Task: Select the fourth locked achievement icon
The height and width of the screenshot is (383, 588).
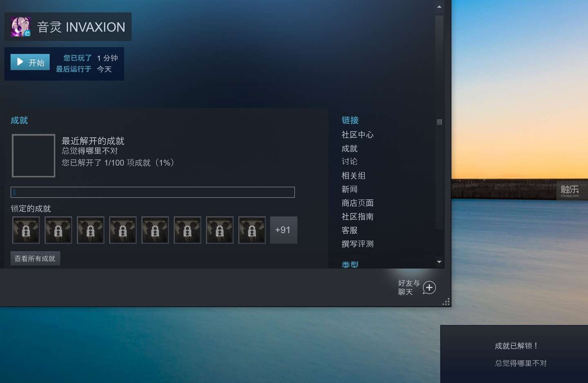Action: (122, 230)
